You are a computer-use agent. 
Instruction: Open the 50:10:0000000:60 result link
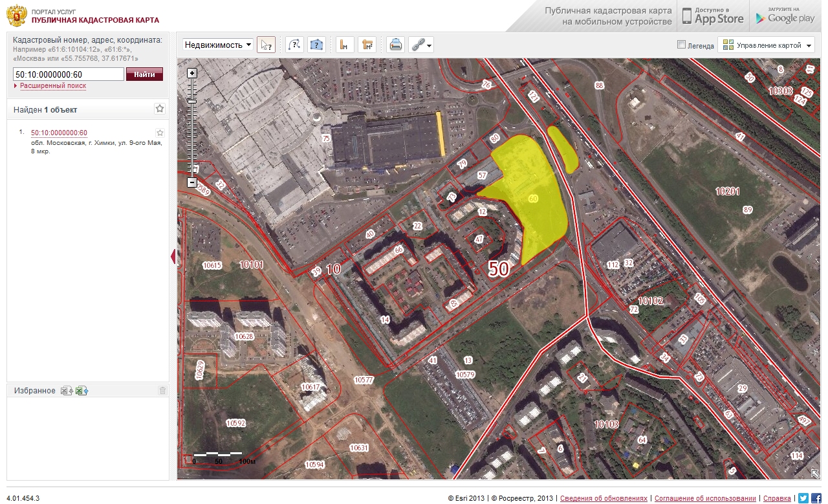point(59,133)
